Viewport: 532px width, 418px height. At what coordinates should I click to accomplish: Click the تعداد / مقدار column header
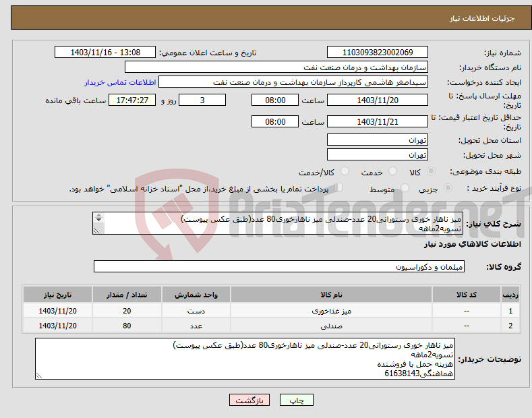(x=127, y=295)
